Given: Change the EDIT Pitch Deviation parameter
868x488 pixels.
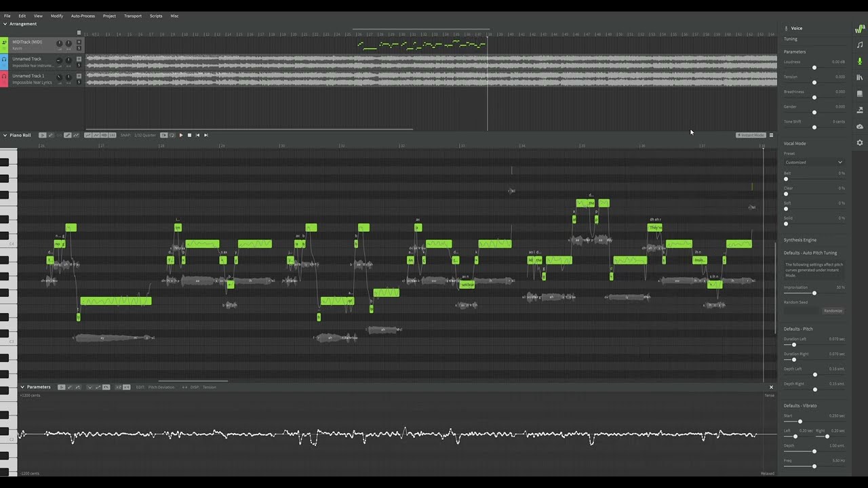Looking at the screenshot, I should 161,387.
